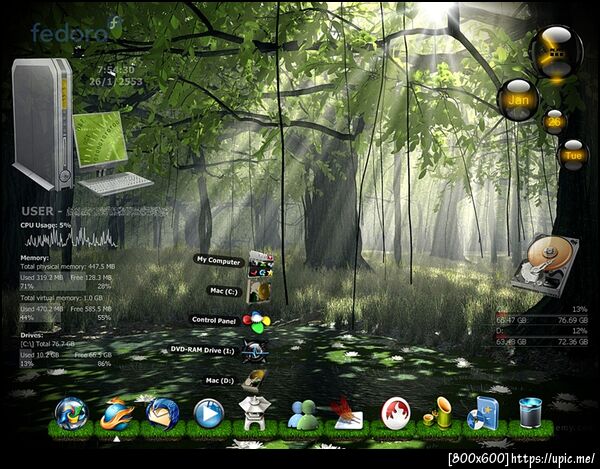This screenshot has width=600, height=469.
Task: Click the Mac (C:) label
Action: [x=224, y=291]
